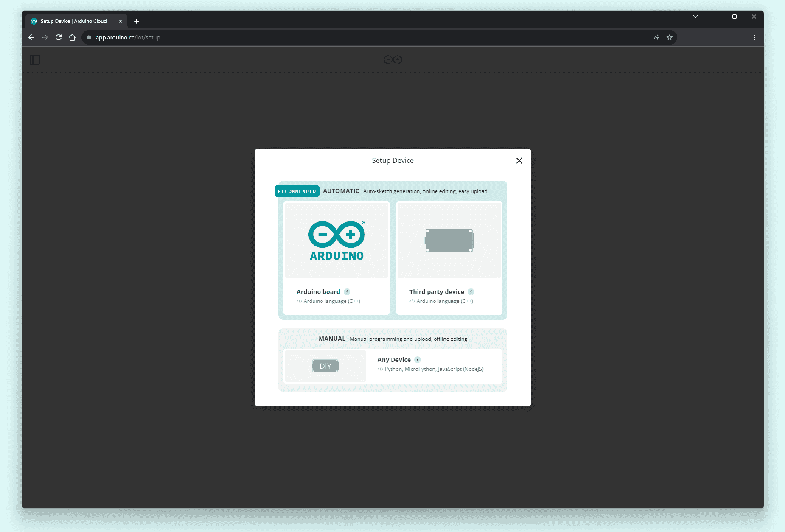
Task: Click the info icon next to Third party device
Action: click(x=471, y=291)
